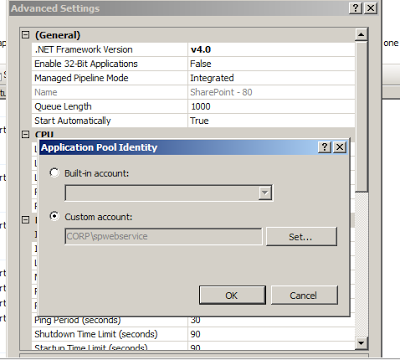Click the Integrated value
Image resolution: width=400 pixels, height=360 pixels.
point(212,78)
